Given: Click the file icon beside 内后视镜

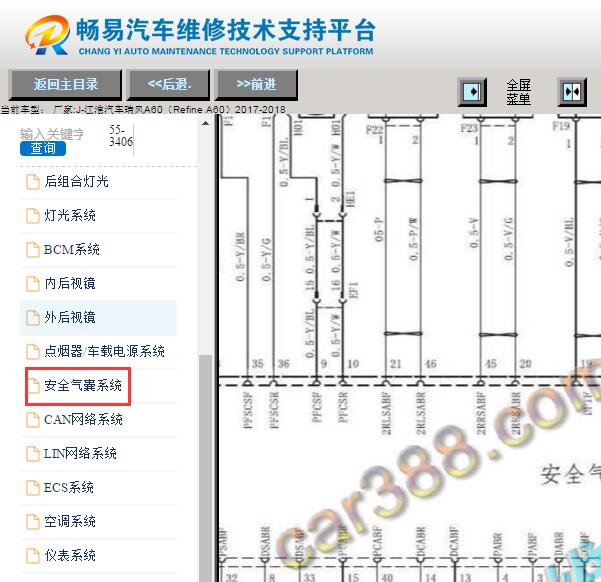Looking at the screenshot, I should click(33, 284).
